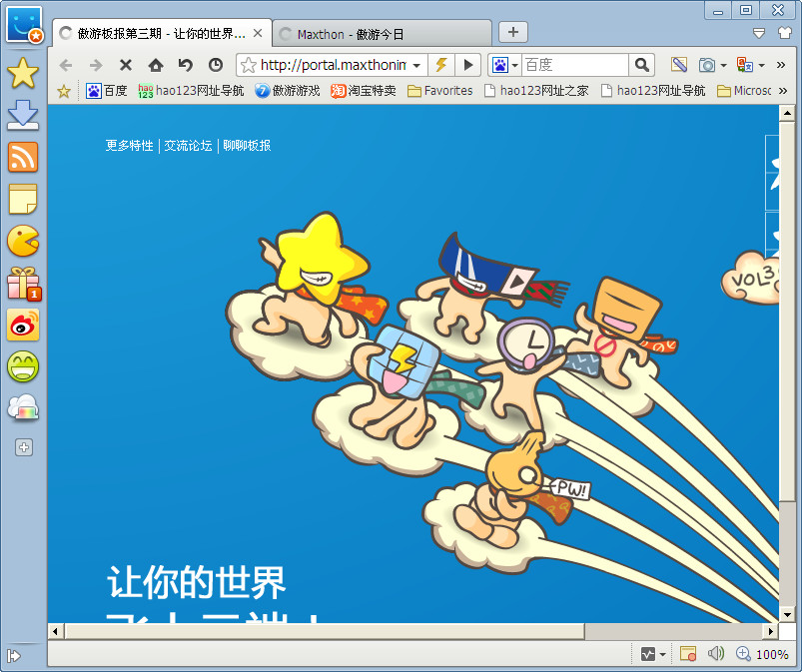Take a screenshot with camera icon
The width and height of the screenshot is (802, 672).
[707, 65]
